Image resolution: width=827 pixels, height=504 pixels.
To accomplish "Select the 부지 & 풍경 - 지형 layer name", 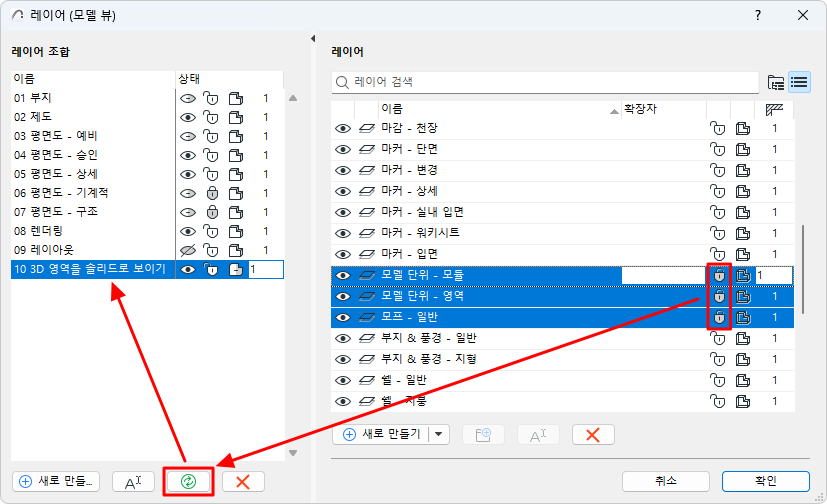I will coord(429,360).
